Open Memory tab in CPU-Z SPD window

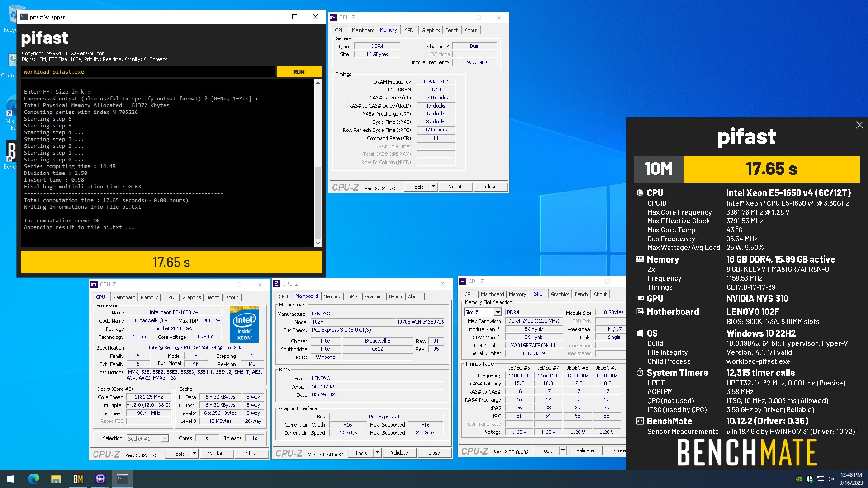click(518, 294)
